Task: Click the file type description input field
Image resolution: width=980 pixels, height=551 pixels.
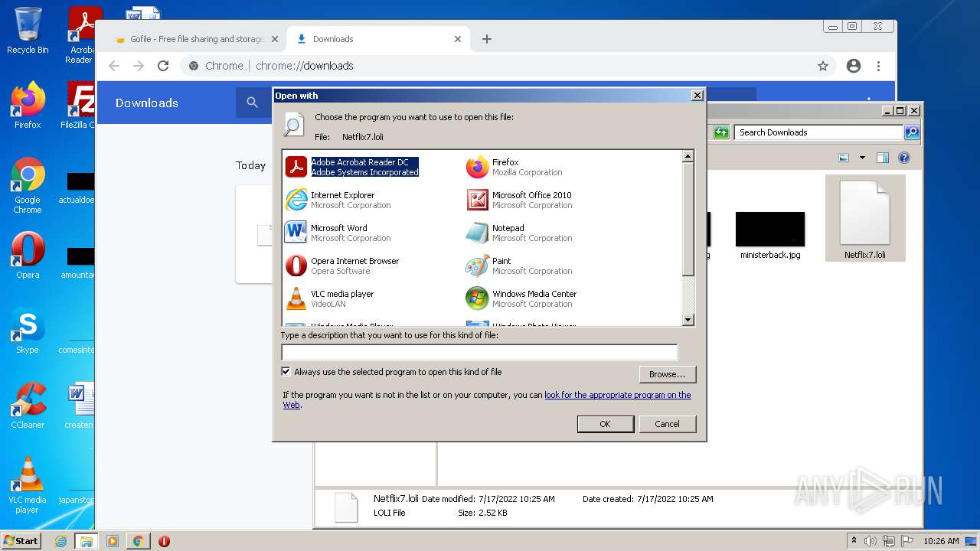Action: coord(479,352)
